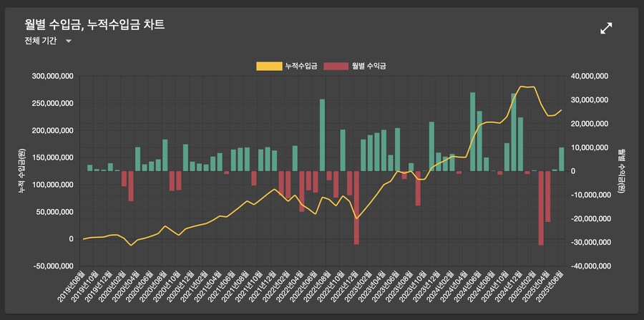
Task: Select the tallest green bar at 2024년06월
Action: coord(472,132)
